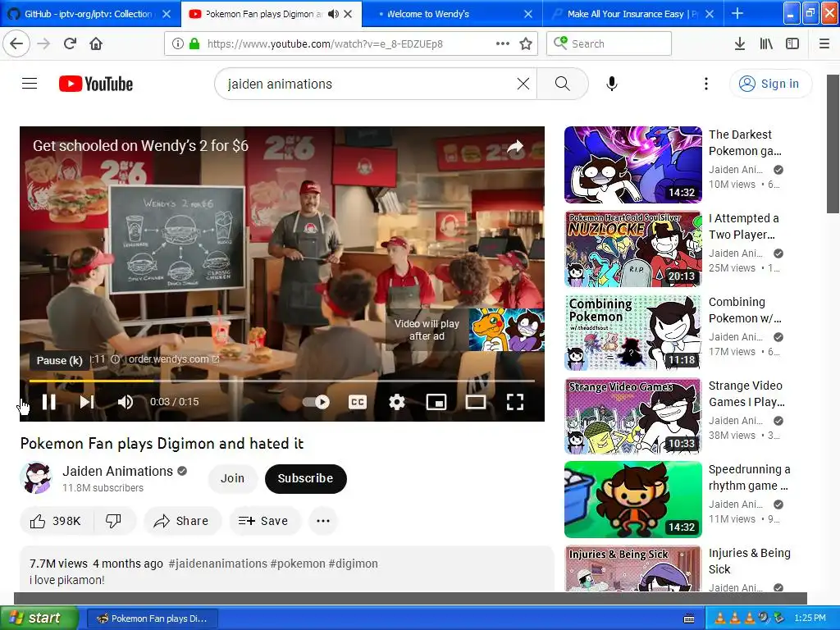Screen dimensions: 840x630
Task: Open more actions ellipsis under the video
Action: pyautogui.click(x=323, y=521)
